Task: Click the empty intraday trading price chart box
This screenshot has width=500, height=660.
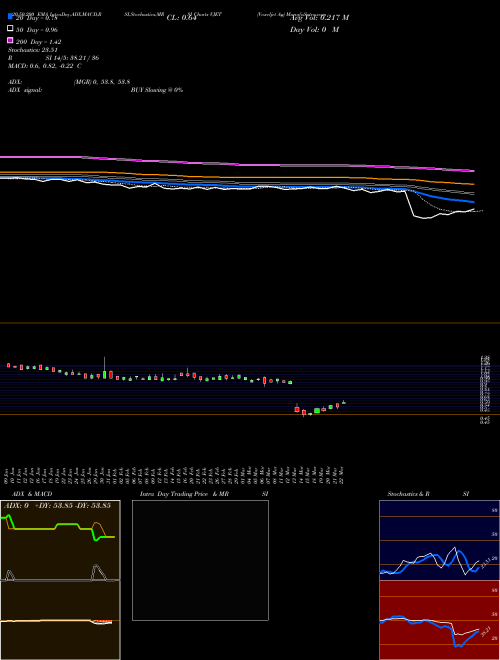Action: (x=200, y=560)
